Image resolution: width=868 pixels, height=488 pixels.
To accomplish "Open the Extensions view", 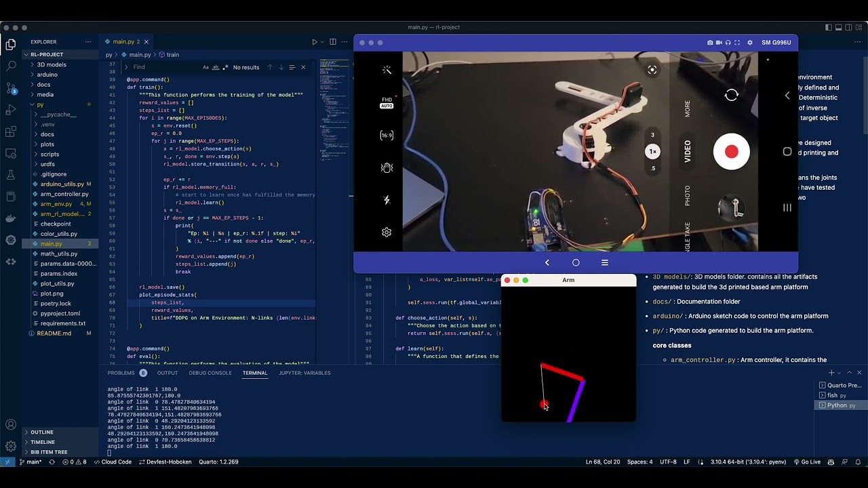I will click(x=11, y=131).
